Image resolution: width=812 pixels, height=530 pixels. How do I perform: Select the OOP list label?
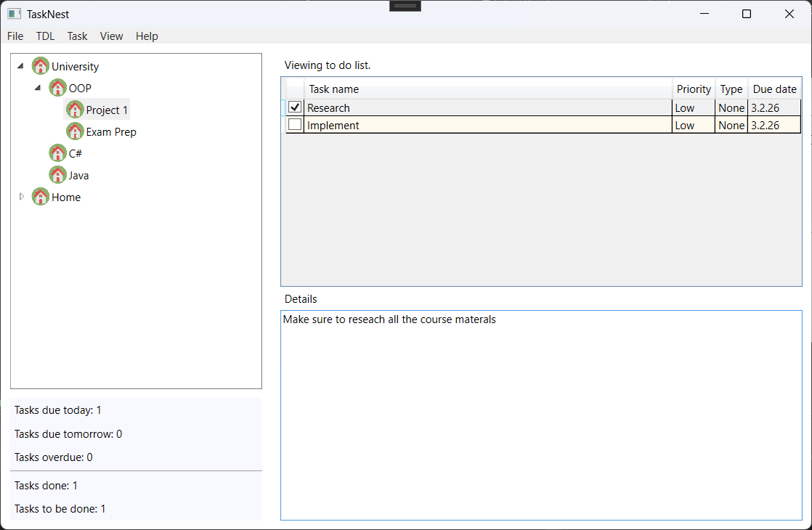click(x=80, y=89)
